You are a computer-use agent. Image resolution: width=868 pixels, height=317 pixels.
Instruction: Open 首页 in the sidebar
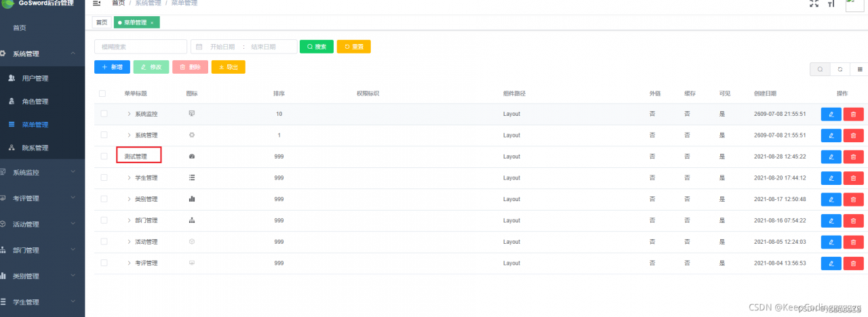[x=42, y=28]
